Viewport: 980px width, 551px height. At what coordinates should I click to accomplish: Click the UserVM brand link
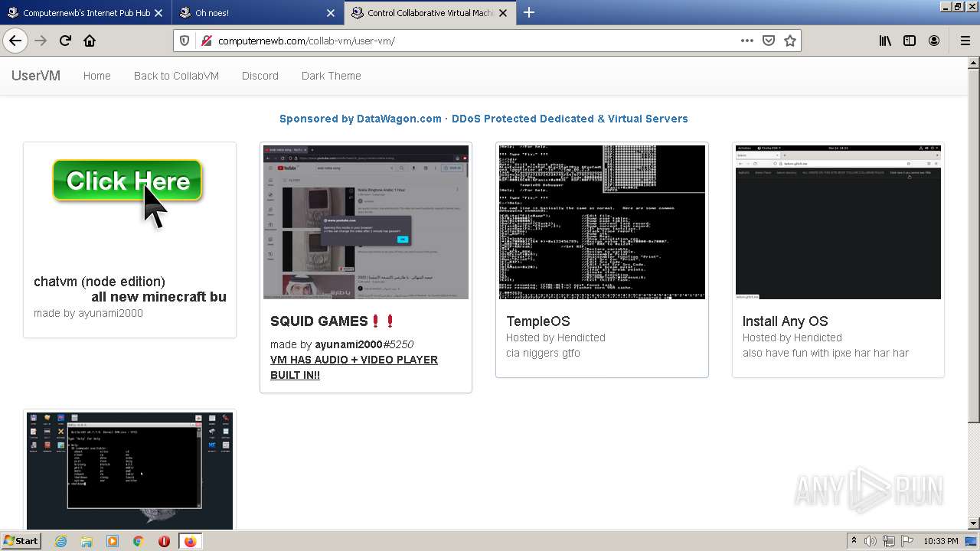pos(36,76)
